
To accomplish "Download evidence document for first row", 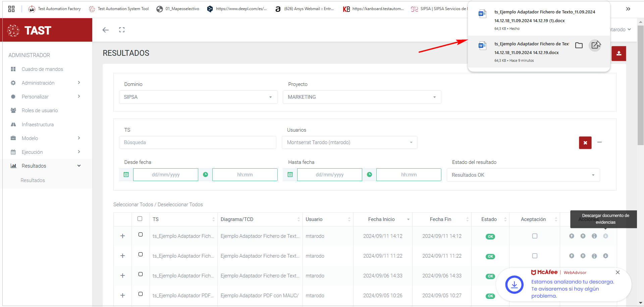I will pyautogui.click(x=605, y=236).
